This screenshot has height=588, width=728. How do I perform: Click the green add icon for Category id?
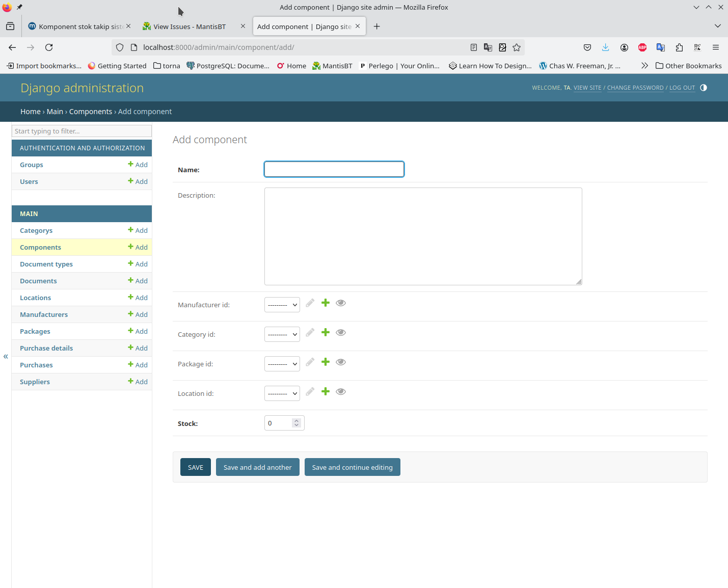pos(326,333)
